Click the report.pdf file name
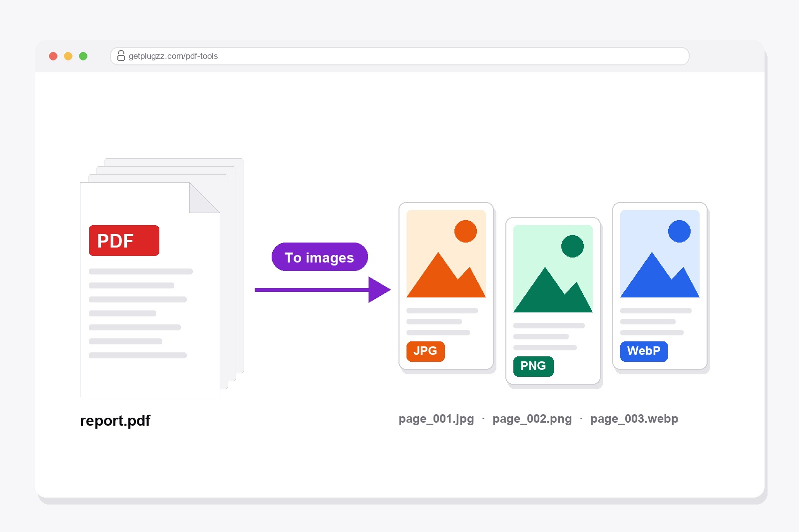The width and height of the screenshot is (799, 532). [x=115, y=421]
